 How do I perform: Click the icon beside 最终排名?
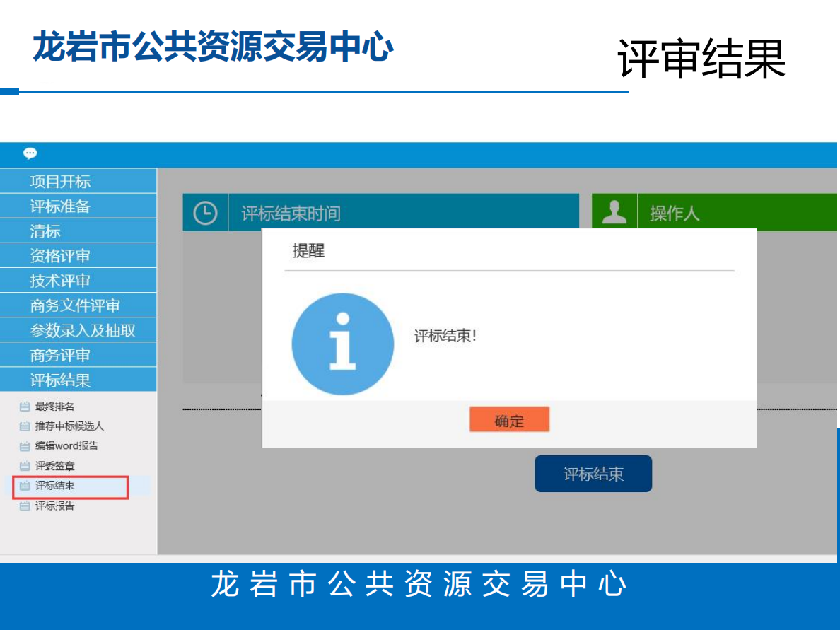(x=25, y=406)
